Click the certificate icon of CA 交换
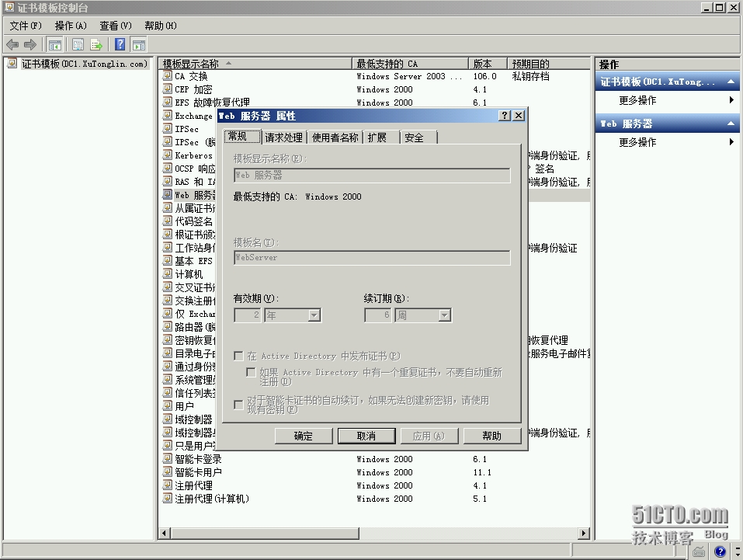This screenshot has width=743, height=560. click(167, 76)
